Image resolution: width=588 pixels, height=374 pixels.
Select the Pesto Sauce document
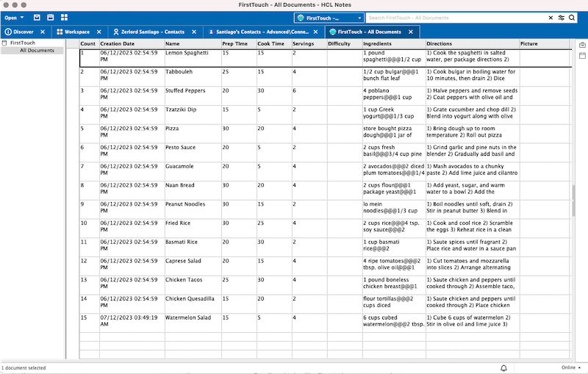pos(326,153)
